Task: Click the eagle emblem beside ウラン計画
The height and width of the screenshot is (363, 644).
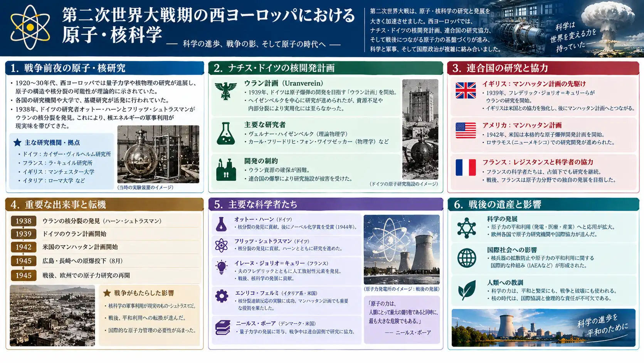Action: pyautogui.click(x=226, y=91)
